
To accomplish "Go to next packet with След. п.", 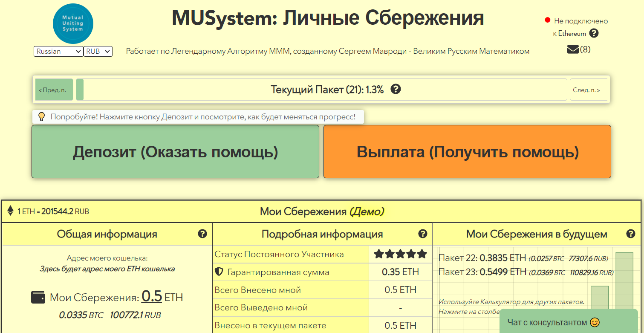I will (x=589, y=90).
